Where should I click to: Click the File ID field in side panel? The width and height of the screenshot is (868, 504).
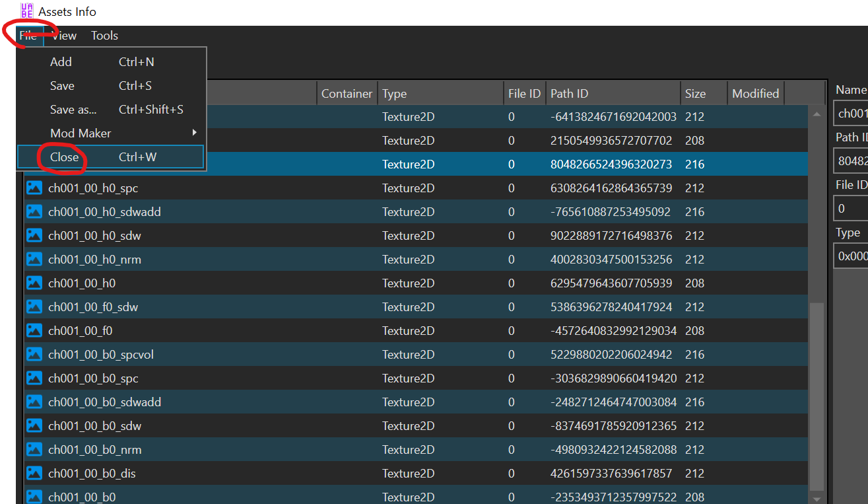coord(851,209)
